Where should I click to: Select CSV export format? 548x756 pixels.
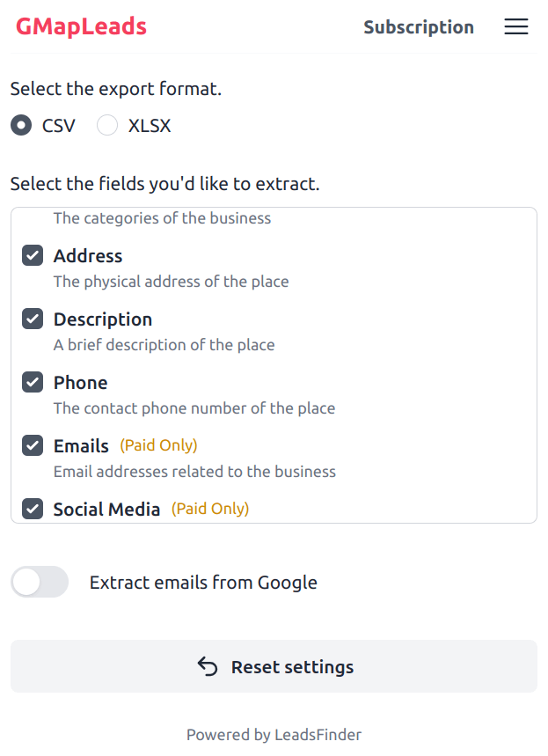(22, 126)
